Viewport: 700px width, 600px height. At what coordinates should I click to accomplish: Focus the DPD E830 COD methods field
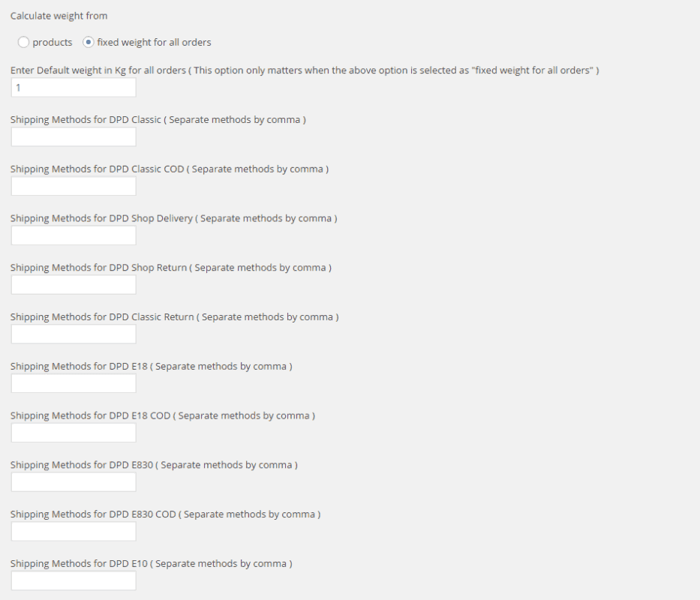(74, 531)
